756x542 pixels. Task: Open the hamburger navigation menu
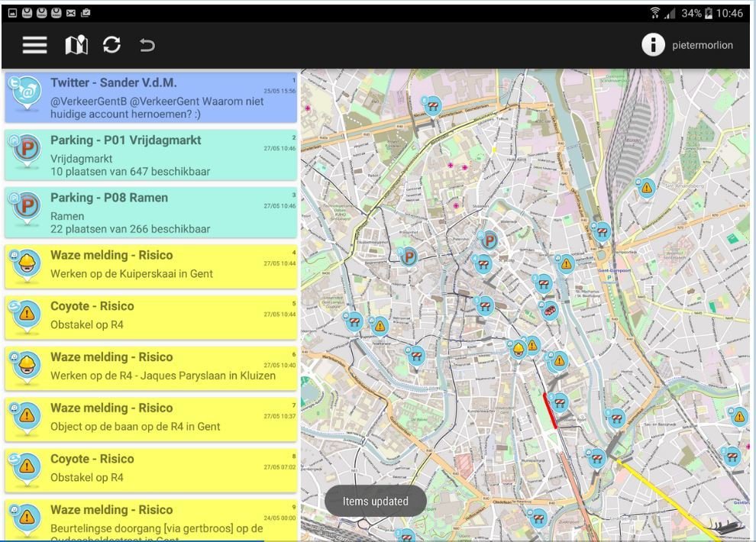click(x=34, y=45)
